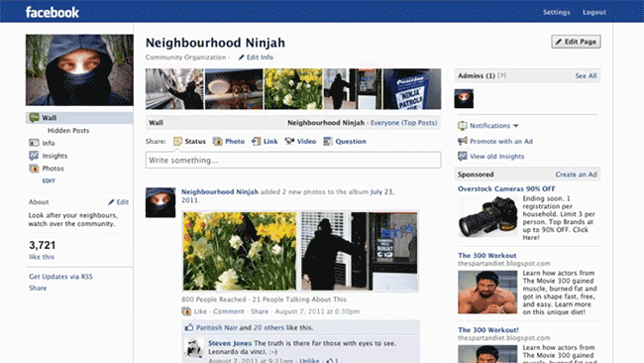Click the Question poll icon
The height and width of the screenshot is (363, 644).
328,142
